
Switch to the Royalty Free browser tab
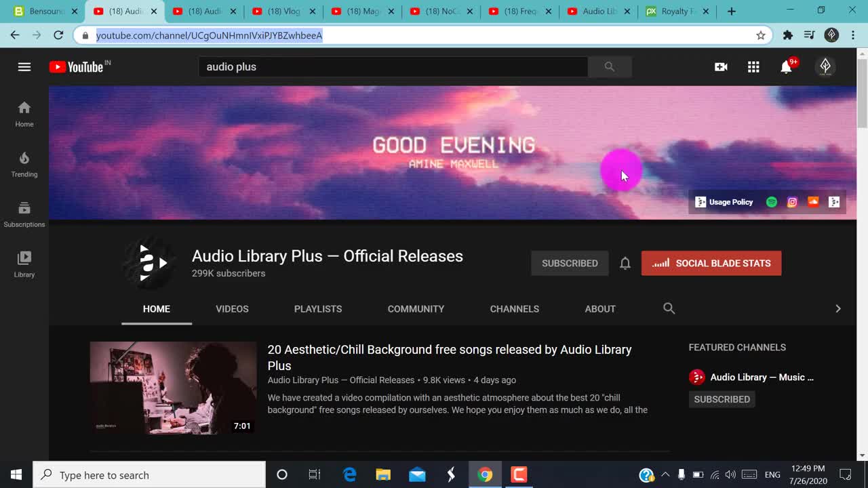(677, 12)
